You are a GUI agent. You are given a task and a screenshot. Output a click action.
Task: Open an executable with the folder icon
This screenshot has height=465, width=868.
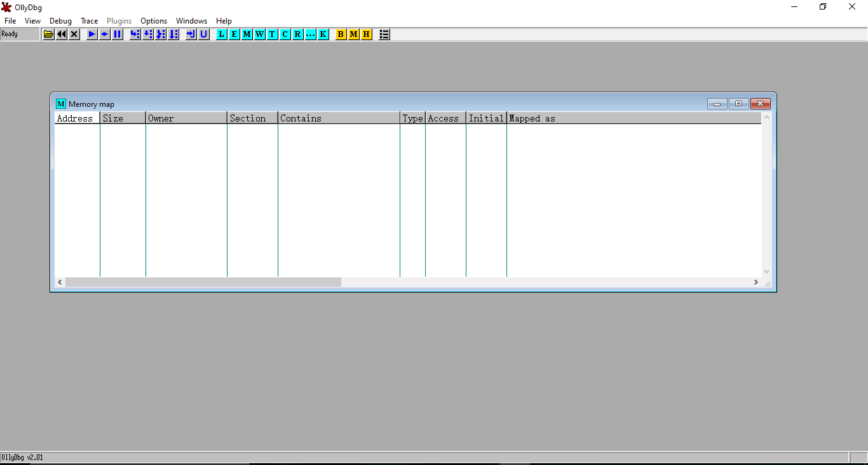click(49, 34)
